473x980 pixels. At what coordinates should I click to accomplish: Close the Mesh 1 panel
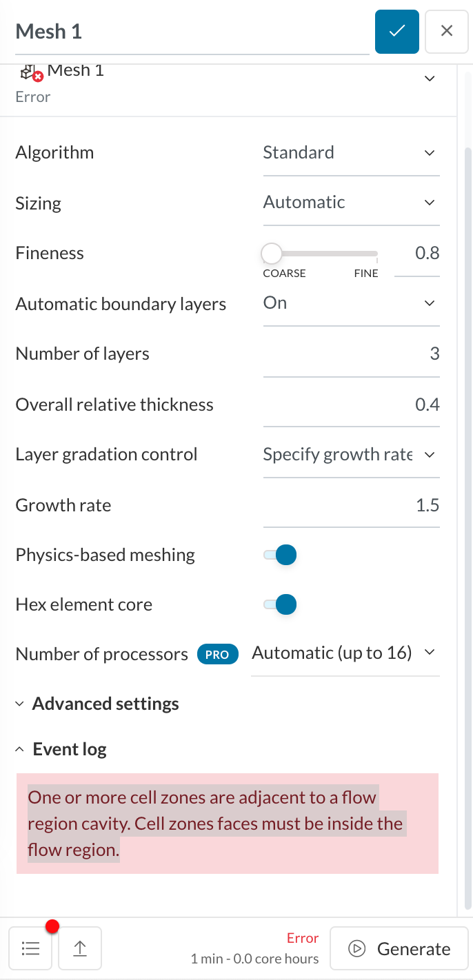click(x=446, y=32)
